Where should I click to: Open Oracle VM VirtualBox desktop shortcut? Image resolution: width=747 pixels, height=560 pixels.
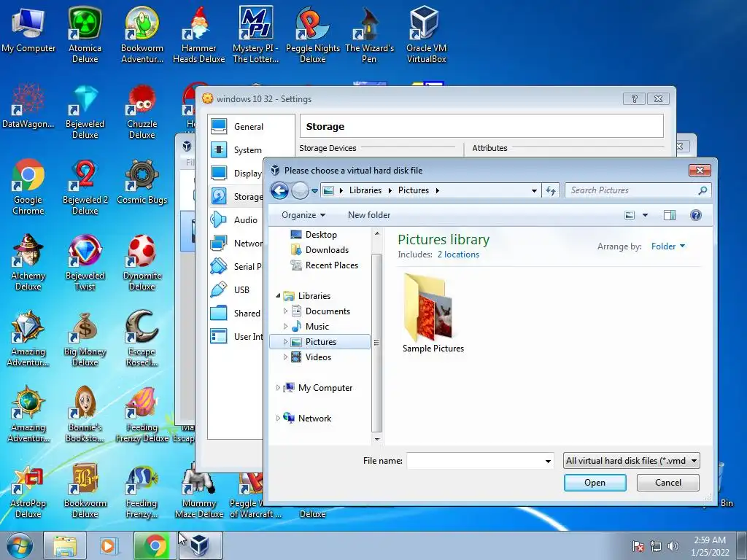click(x=426, y=35)
